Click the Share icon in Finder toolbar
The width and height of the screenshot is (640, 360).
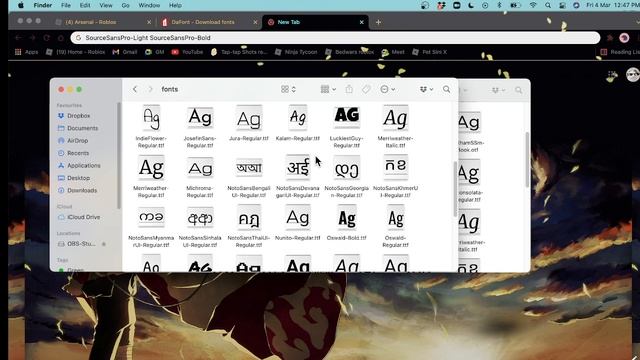[349, 89]
